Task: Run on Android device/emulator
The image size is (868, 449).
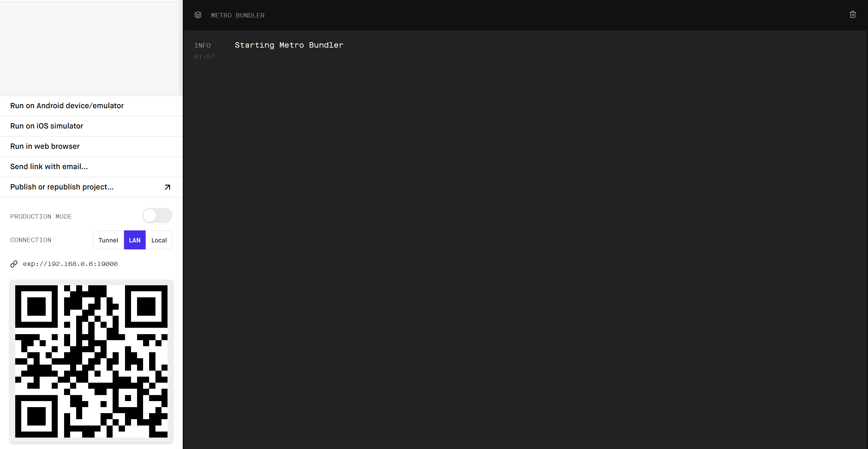Action: pos(67,106)
